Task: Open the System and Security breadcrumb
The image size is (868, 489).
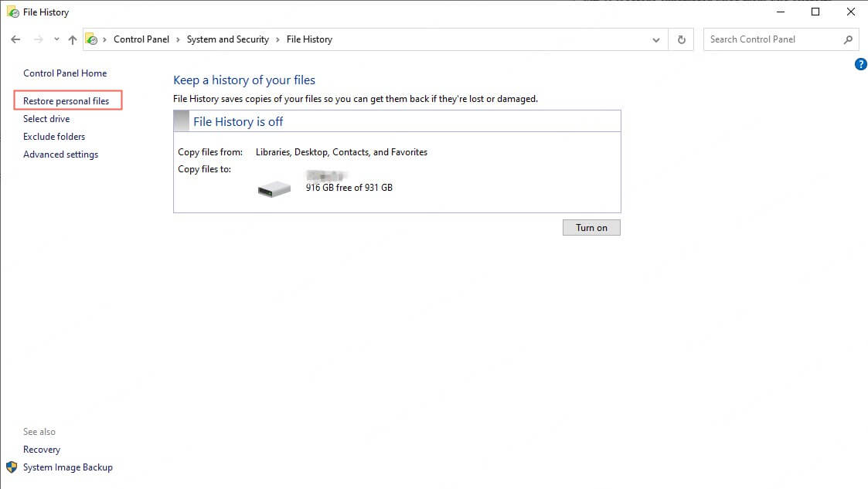Action: click(x=227, y=39)
